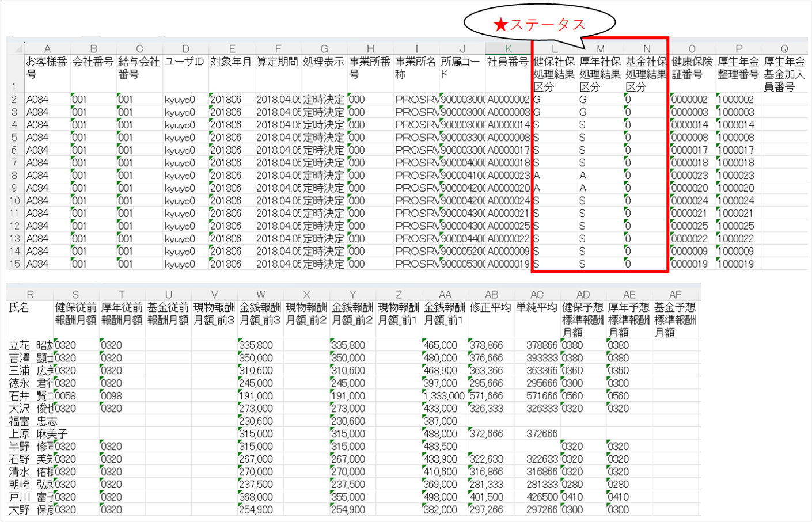Click the 健保予想標準報酬月額 header cell
This screenshot has width=812, height=522.
tap(583, 319)
